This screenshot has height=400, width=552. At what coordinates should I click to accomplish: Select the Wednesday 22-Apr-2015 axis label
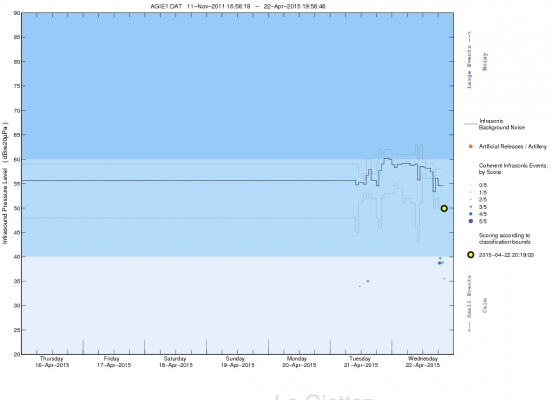tap(423, 362)
